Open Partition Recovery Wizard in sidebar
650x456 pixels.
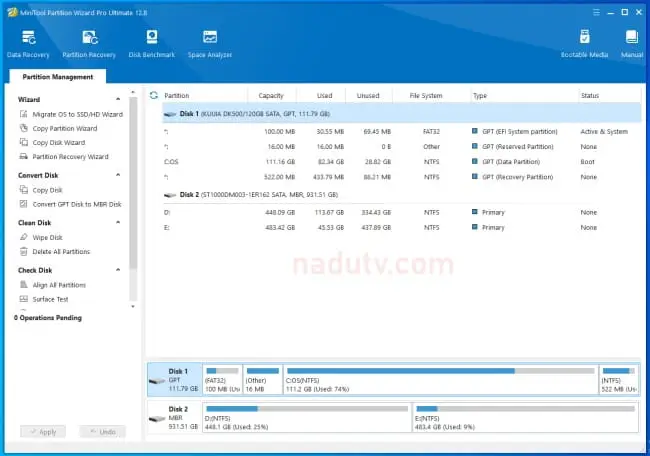[64, 157]
